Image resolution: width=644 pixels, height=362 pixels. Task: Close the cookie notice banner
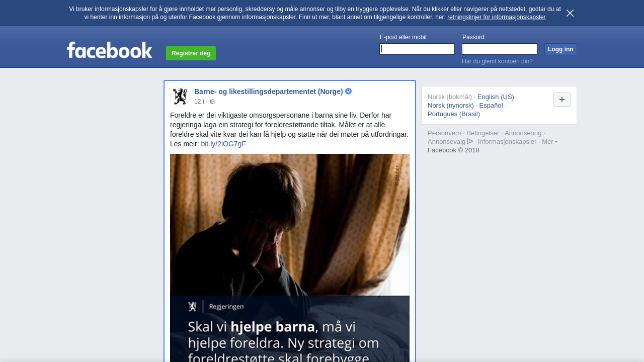point(570,13)
